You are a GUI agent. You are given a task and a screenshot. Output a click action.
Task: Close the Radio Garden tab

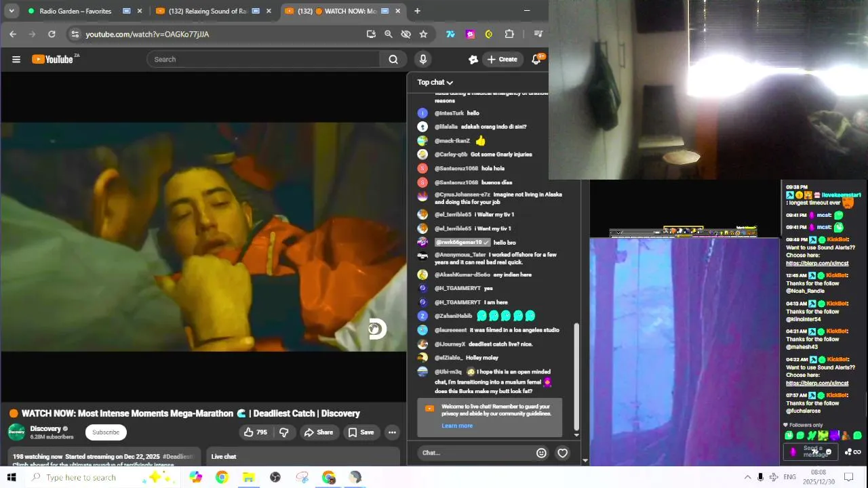point(140,11)
